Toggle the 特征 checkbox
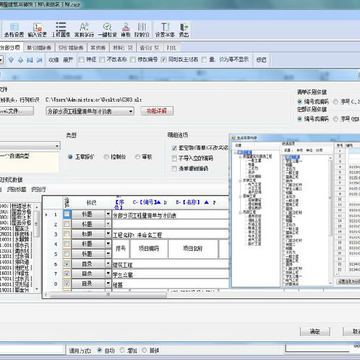 (x=81, y=60)
